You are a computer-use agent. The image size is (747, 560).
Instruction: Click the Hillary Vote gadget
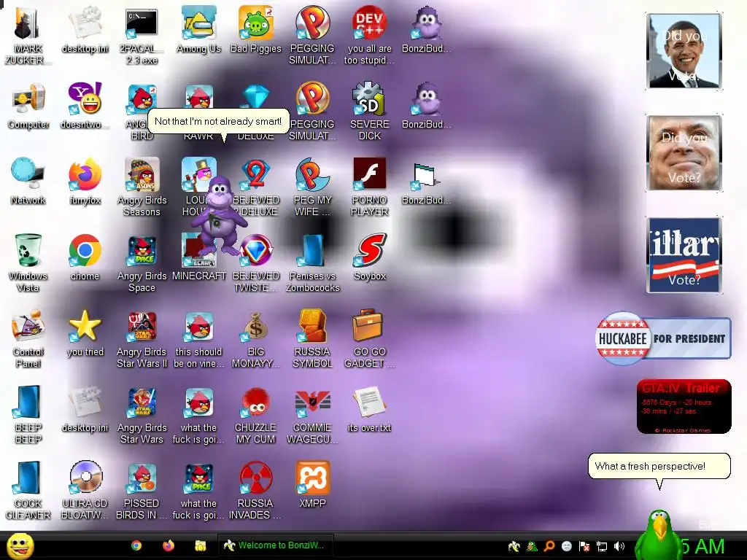pos(684,254)
